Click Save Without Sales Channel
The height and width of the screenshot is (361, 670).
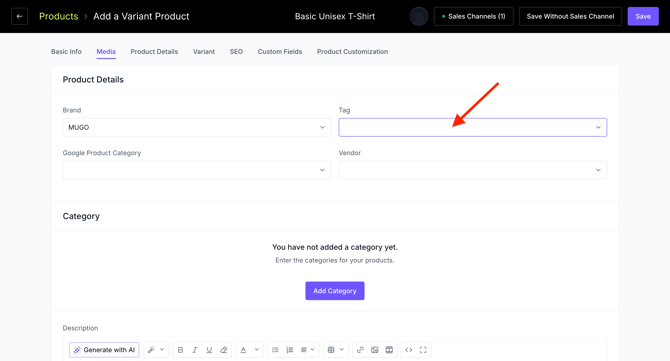click(x=570, y=16)
